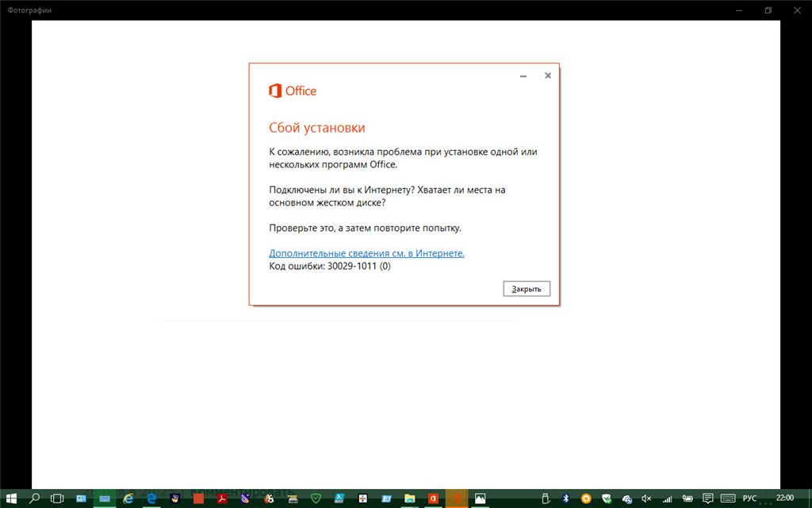
Task: Click the muted volume speaker icon
Action: pos(646,498)
